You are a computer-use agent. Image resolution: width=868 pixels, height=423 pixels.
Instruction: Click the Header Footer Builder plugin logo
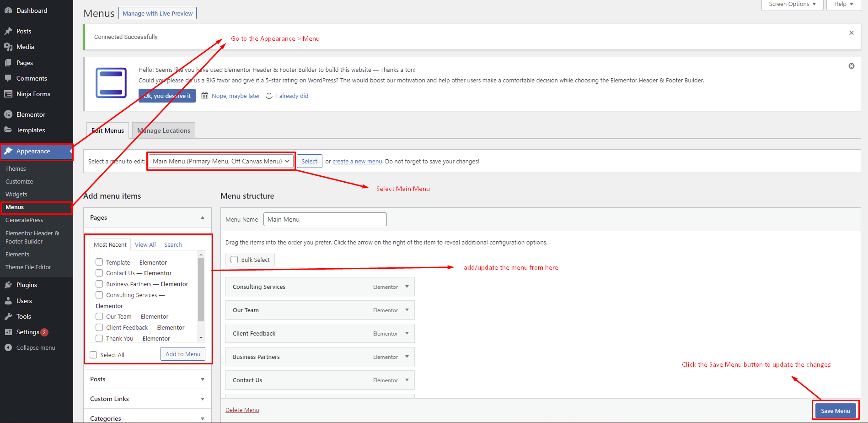pyautogui.click(x=111, y=82)
